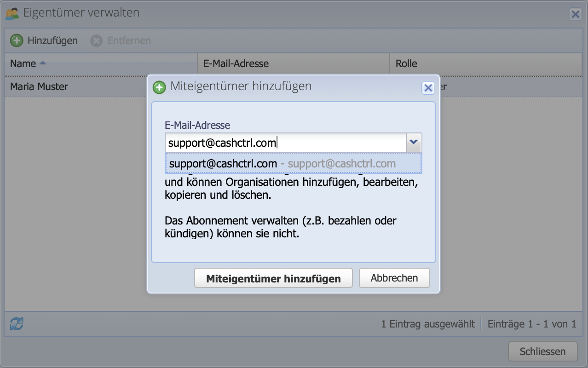The height and width of the screenshot is (368, 588).
Task: Open the E-Mail-Adresse suggestion dropdown
Action: [x=414, y=143]
